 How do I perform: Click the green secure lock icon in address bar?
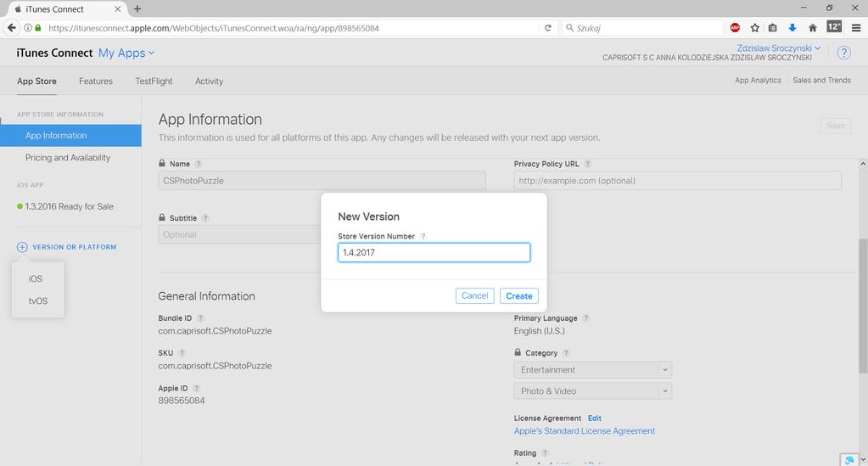tap(37, 28)
